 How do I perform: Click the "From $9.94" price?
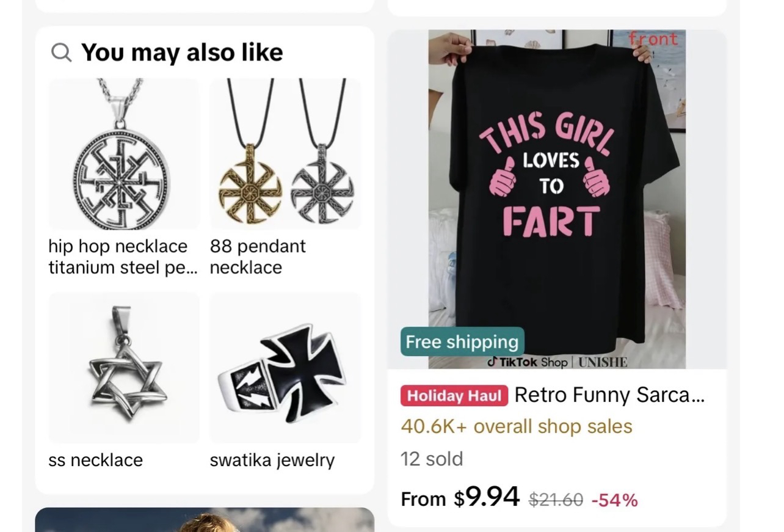click(460, 498)
